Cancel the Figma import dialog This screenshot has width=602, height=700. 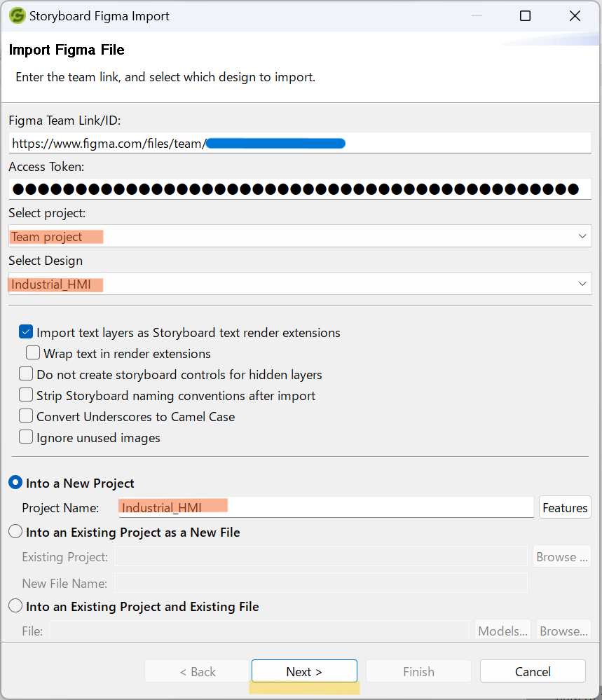coord(533,671)
